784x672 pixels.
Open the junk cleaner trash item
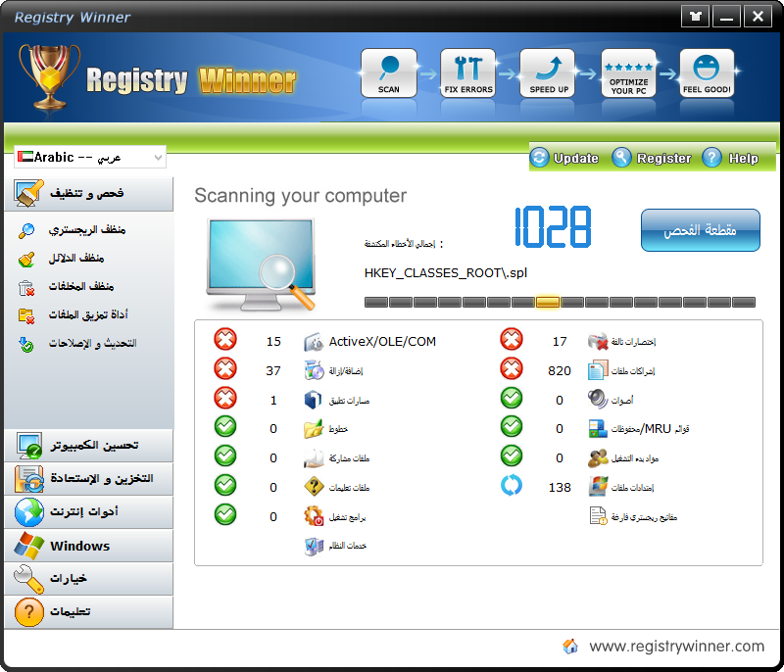click(x=67, y=287)
